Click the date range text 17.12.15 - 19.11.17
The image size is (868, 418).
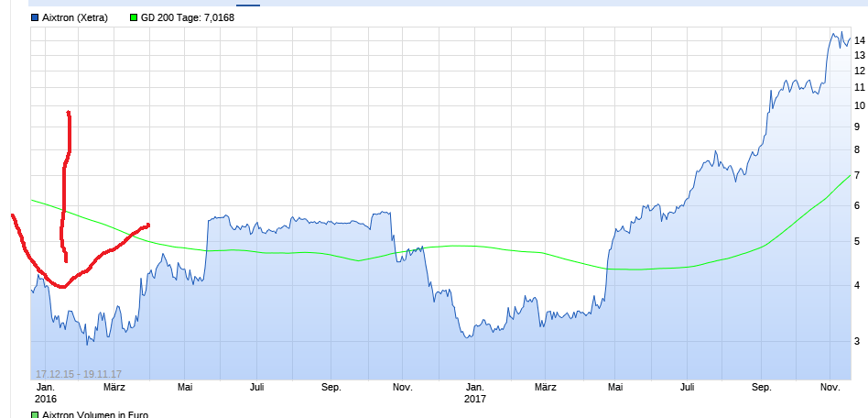coord(79,374)
